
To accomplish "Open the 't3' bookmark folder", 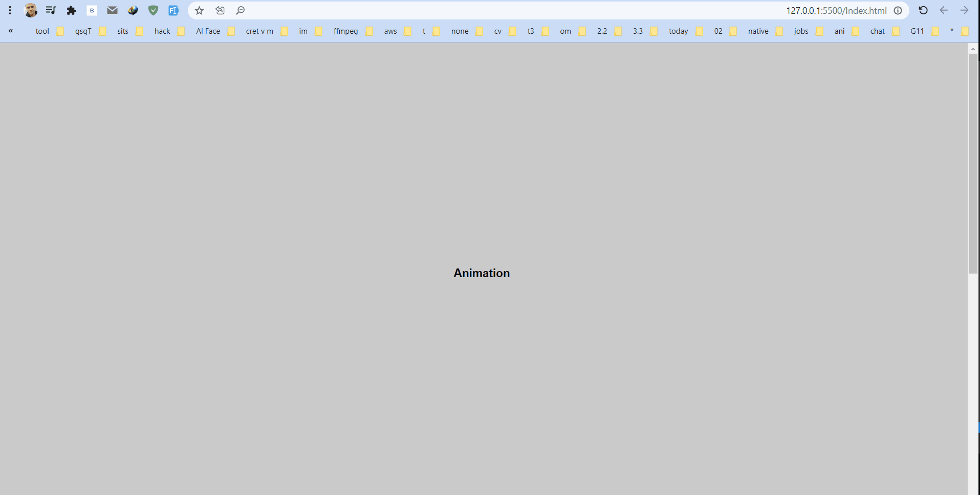I will point(537,31).
